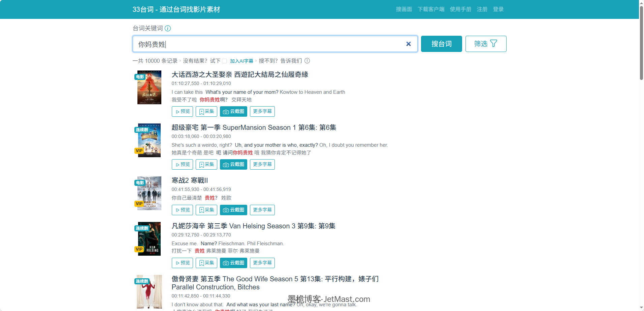Click subtitle "Uh, and your mother is who, exactly?"
Screen dimensions: 644x311
click(276, 145)
